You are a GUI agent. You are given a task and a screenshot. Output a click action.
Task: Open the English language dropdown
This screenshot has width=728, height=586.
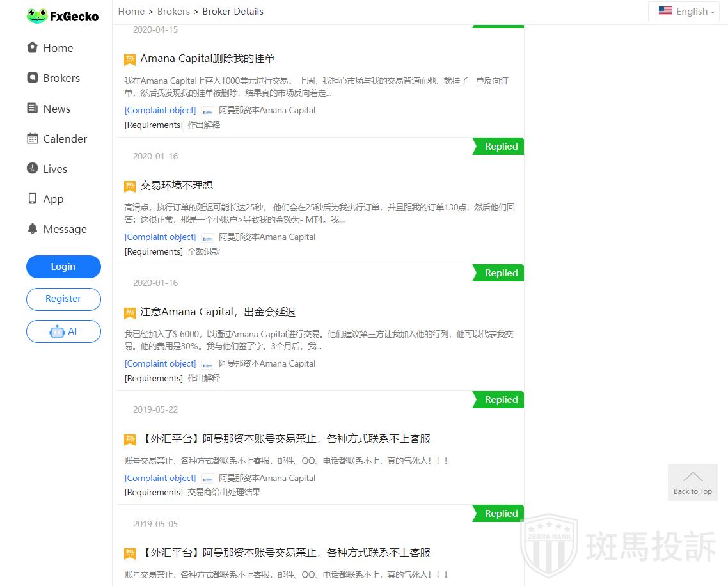click(x=686, y=12)
